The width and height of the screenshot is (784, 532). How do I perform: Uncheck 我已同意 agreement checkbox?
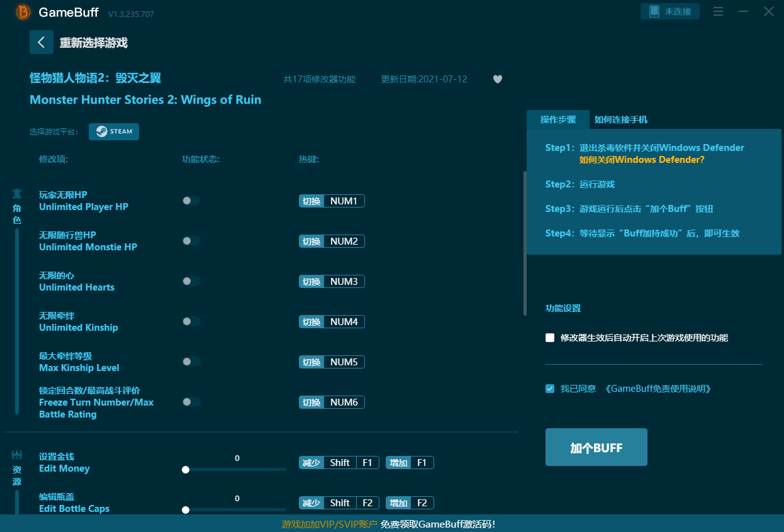550,389
